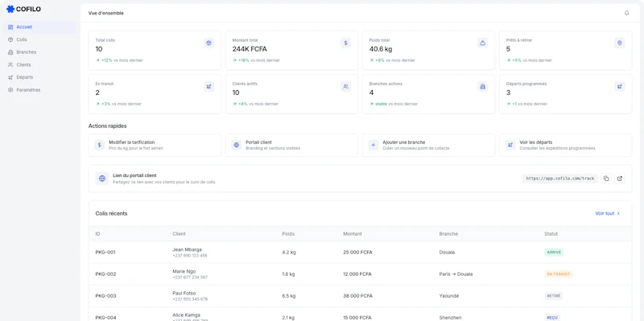The image size is (644, 321).
Task: Click Ajouter une branche quick action
Action: 428,145
